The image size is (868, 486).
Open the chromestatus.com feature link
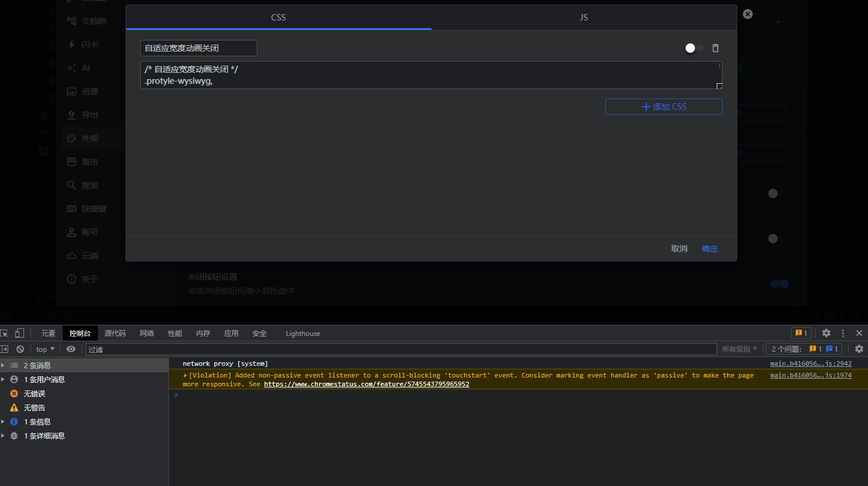pos(366,384)
